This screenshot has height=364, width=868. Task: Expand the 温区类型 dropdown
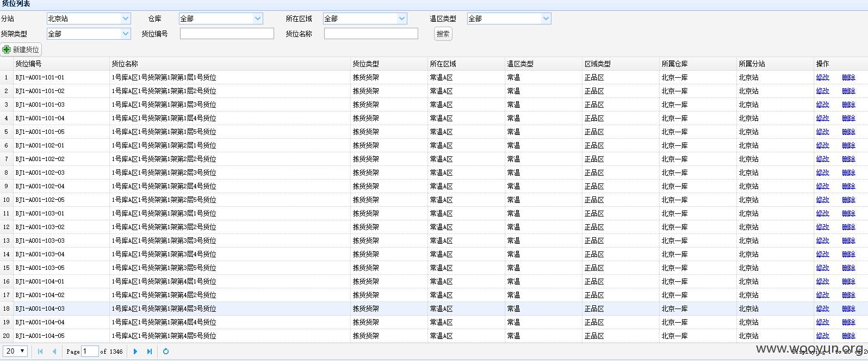509,18
